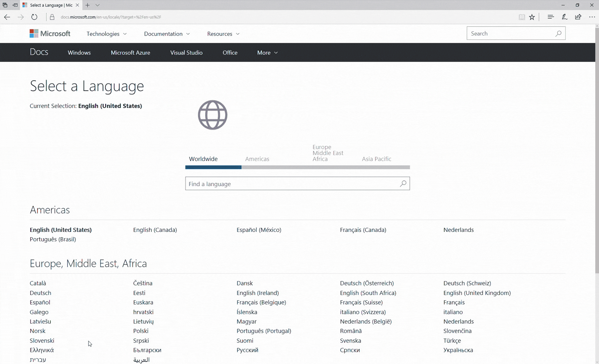Choose Português (Portugal)
The height and width of the screenshot is (364, 599).
[264, 331]
